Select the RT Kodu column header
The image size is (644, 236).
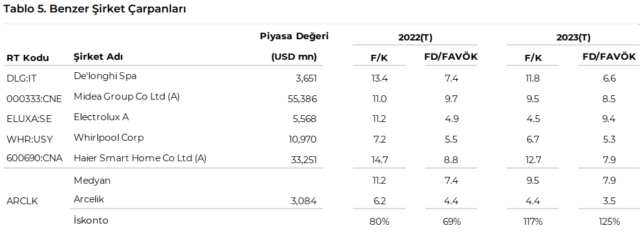pos(27,58)
